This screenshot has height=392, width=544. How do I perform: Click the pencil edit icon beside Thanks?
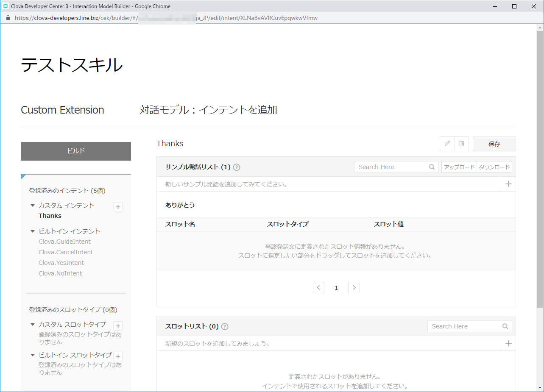point(447,144)
